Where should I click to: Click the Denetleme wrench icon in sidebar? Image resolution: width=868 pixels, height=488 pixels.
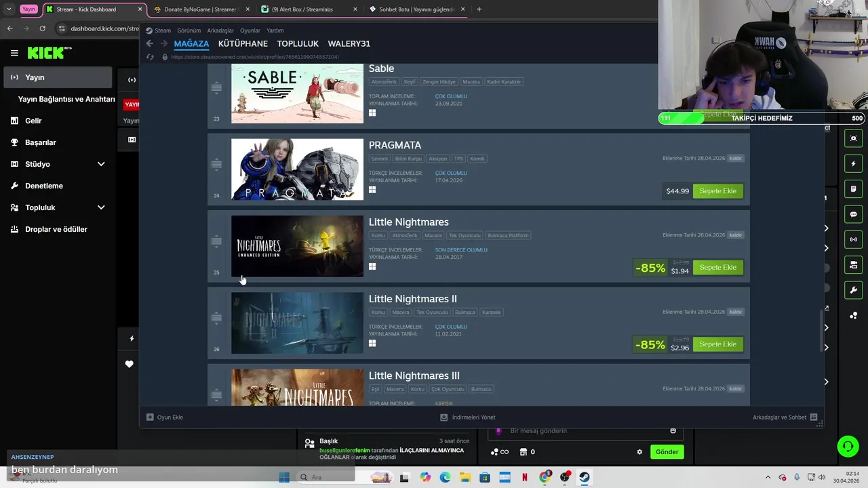click(14, 186)
